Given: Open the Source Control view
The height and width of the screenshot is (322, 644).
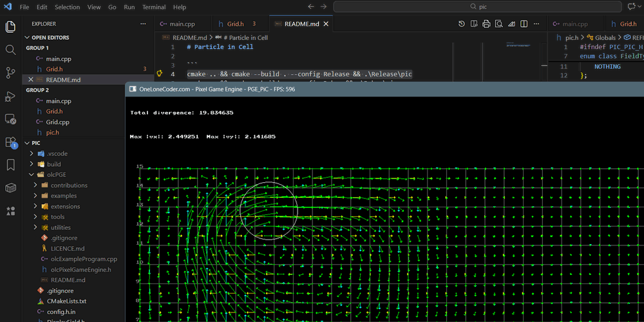Looking at the screenshot, I should pyautogui.click(x=10, y=73).
